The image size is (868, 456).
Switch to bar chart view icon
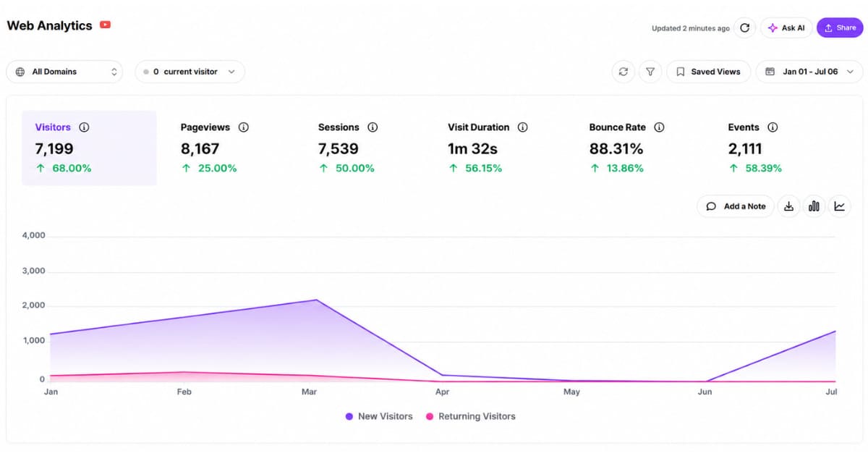point(814,206)
